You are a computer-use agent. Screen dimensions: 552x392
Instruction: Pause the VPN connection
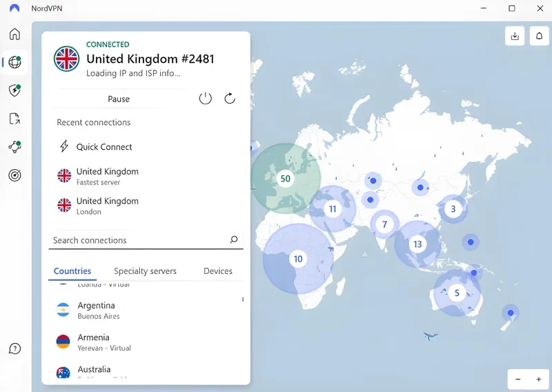point(119,99)
